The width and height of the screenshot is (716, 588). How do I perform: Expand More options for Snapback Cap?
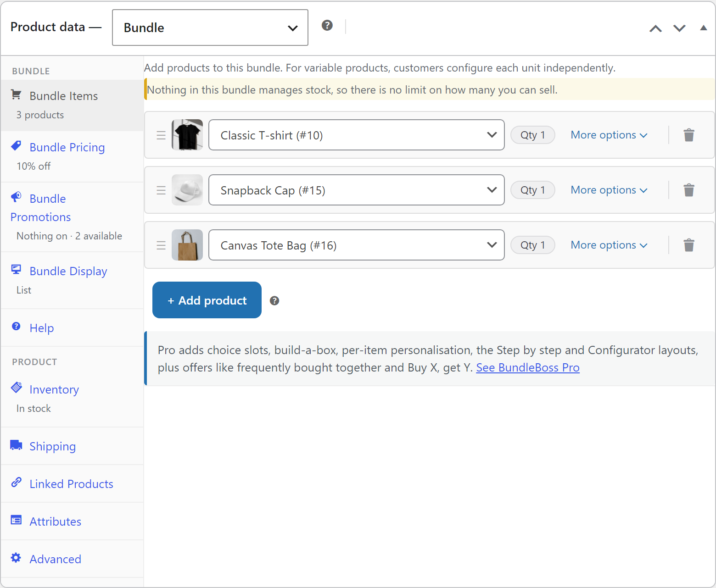coord(609,190)
